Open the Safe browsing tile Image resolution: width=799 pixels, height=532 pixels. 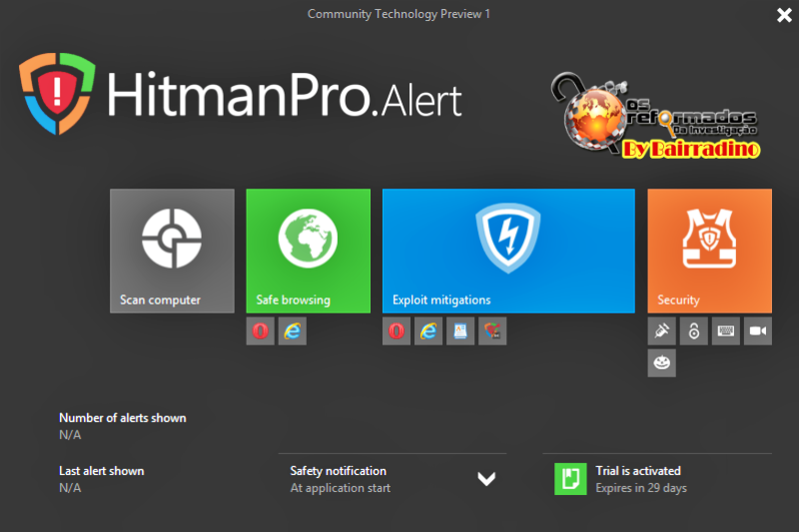tap(308, 251)
